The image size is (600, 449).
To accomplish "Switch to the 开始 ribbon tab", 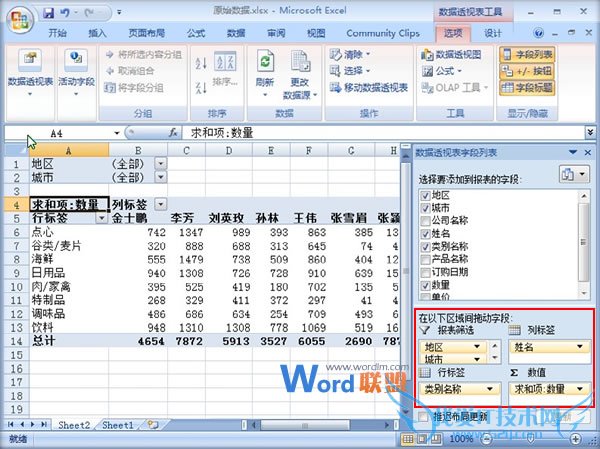I will coord(57,33).
